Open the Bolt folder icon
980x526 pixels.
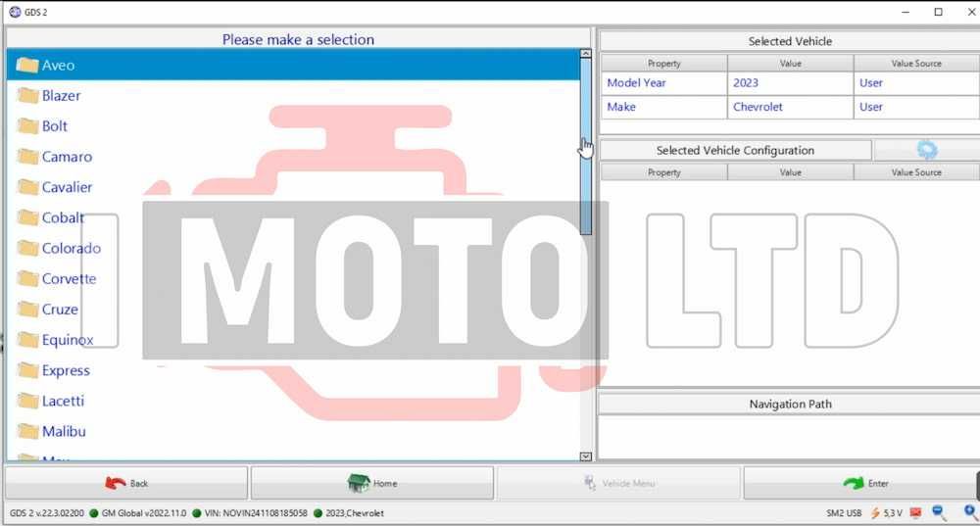(27, 126)
